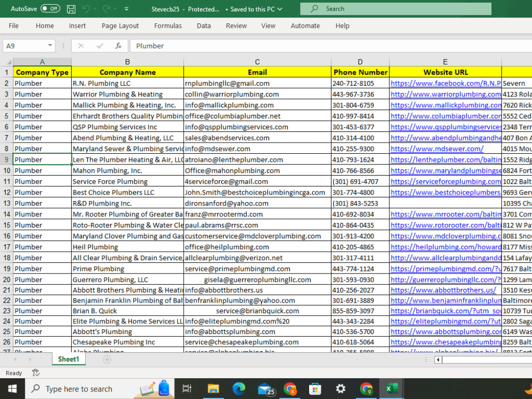Click the horizontal scrollbar left arrow
Screen dimensions: 532x399
pyautogui.click(x=438, y=360)
